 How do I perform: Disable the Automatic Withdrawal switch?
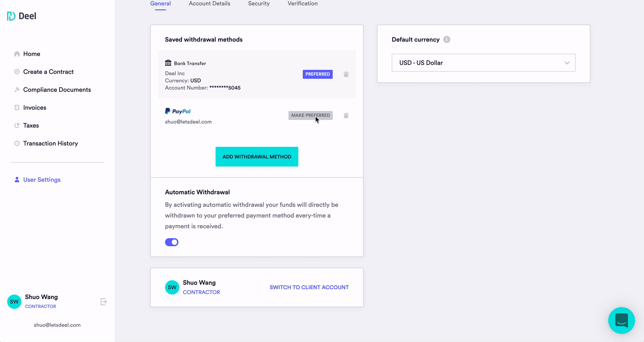pos(172,242)
